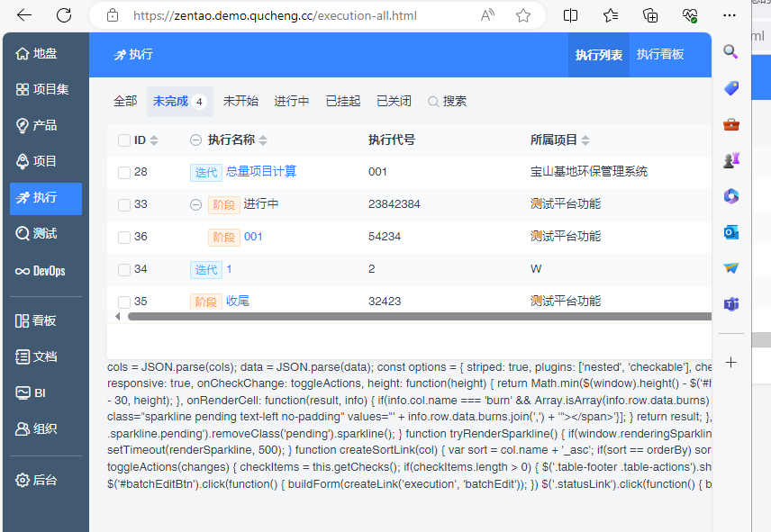Open the 总量项目计算 execution link

[x=260, y=172]
